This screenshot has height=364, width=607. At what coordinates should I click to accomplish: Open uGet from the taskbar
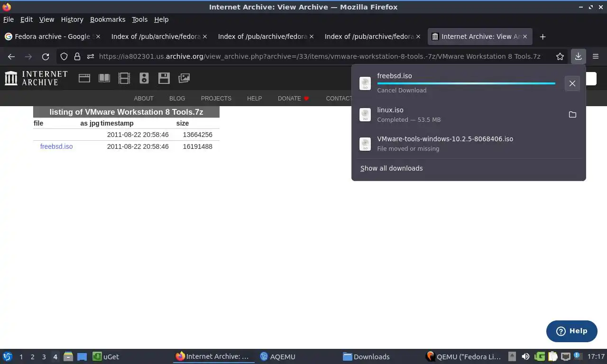point(106,356)
